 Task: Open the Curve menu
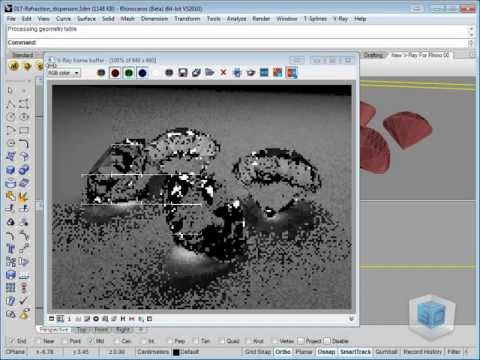[63, 19]
